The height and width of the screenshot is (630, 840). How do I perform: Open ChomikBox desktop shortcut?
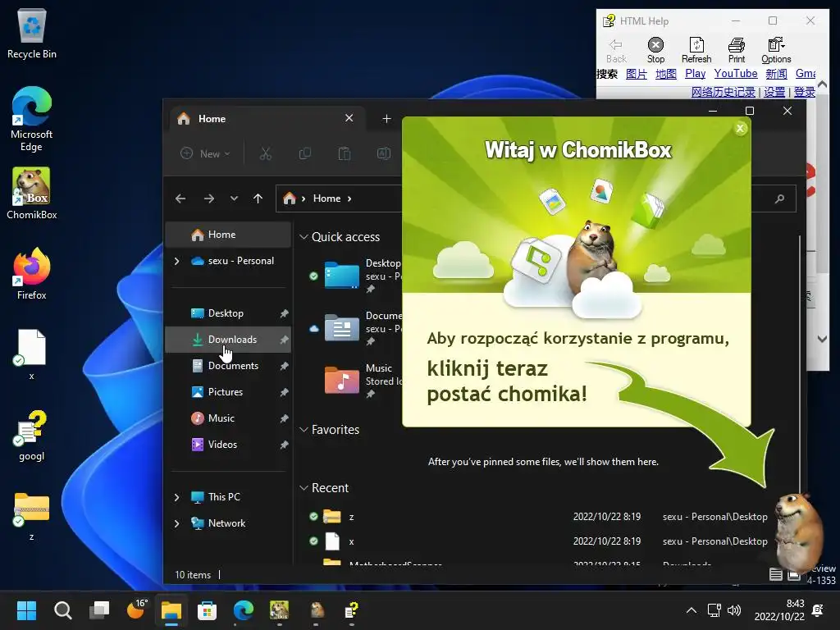[32, 194]
